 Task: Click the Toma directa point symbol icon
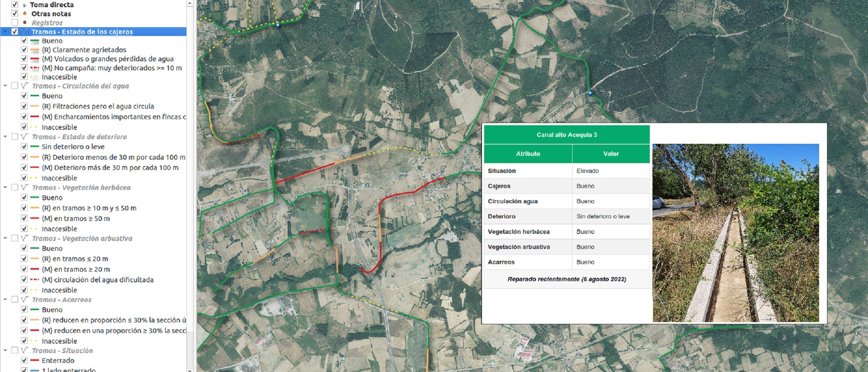(x=25, y=5)
